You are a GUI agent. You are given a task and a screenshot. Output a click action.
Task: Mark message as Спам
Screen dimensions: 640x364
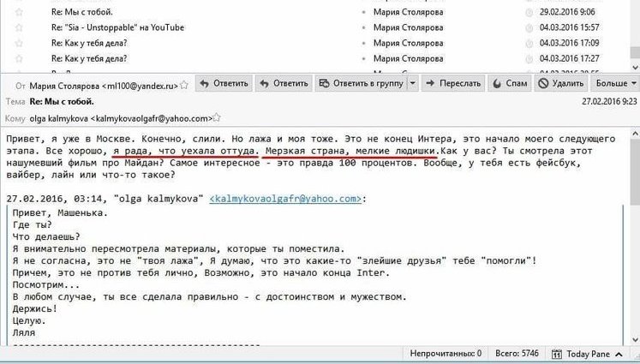510,84
